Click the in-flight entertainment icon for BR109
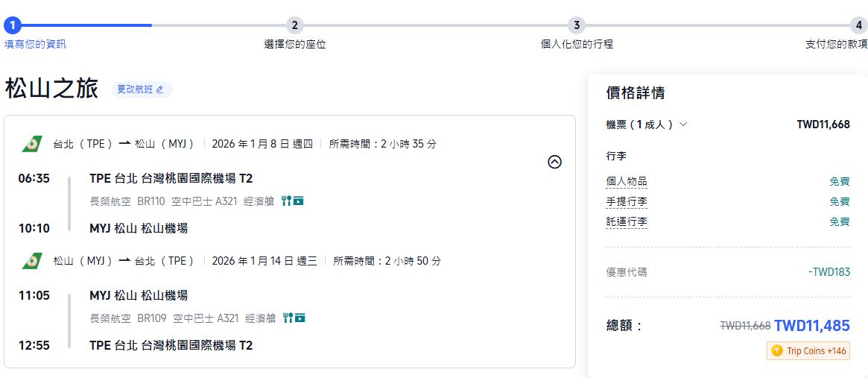Screen dimensions: 868x378 [x=300, y=318]
